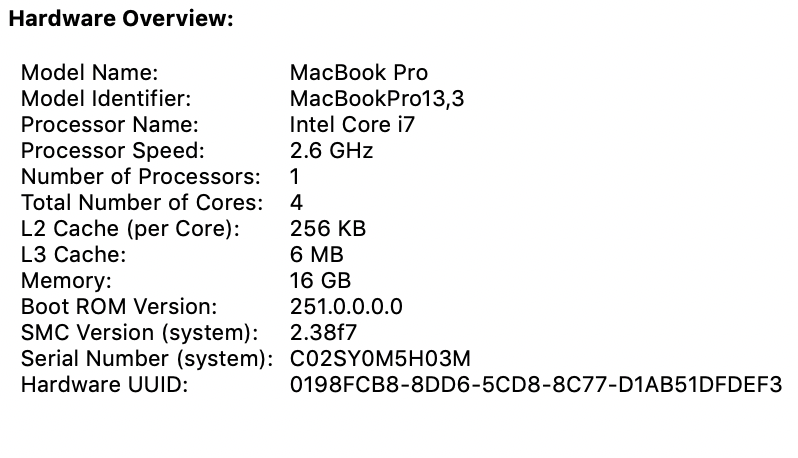The height and width of the screenshot is (458, 798).
Task: Click the 2.38f7 SMC version value
Action: (322, 333)
